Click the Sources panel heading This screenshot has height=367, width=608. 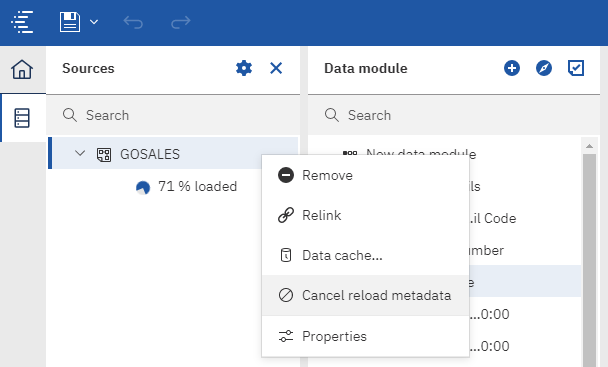click(88, 68)
